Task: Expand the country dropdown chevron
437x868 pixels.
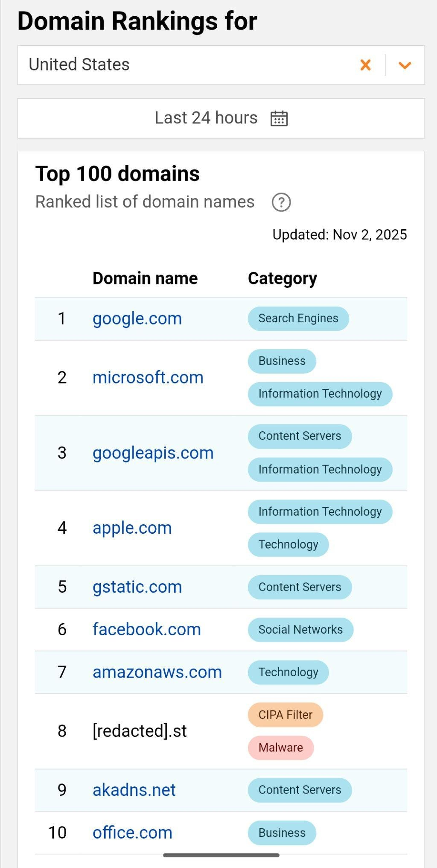Action: pyautogui.click(x=405, y=65)
